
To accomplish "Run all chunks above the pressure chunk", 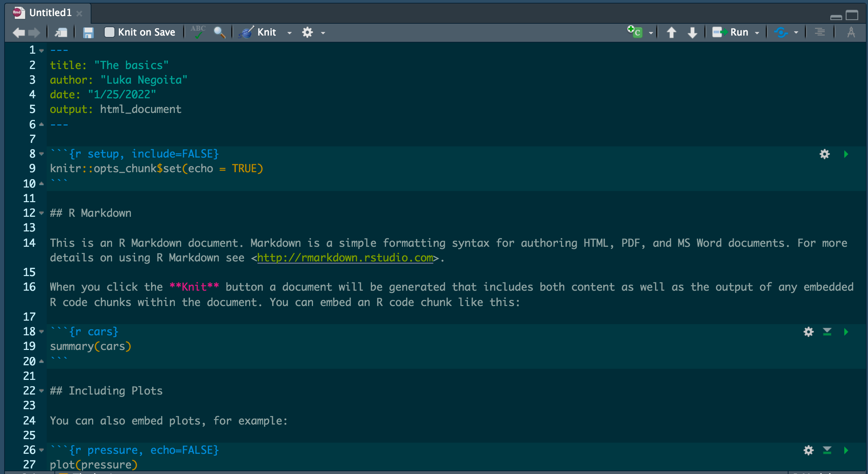I will 827,450.
